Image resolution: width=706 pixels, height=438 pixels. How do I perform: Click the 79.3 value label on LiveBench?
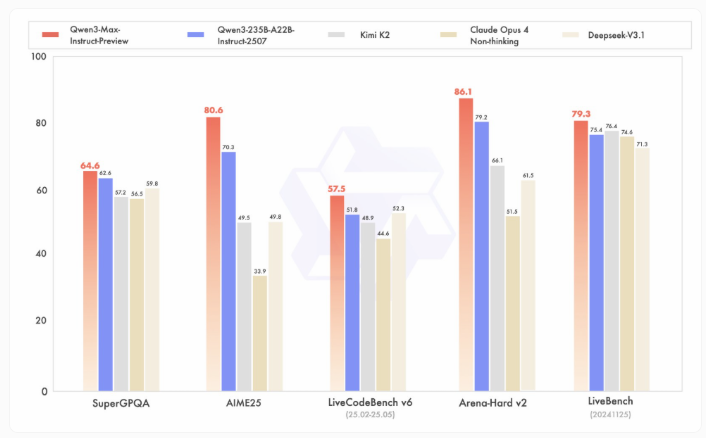[x=581, y=114]
